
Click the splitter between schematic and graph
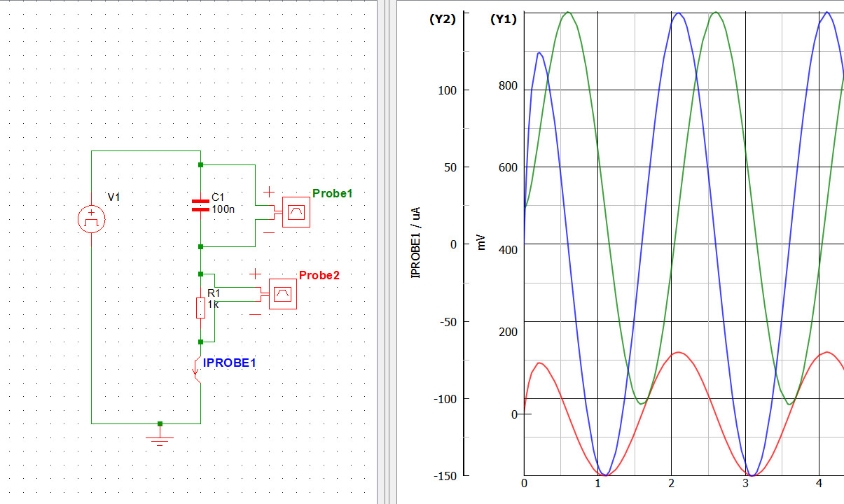coord(387,252)
